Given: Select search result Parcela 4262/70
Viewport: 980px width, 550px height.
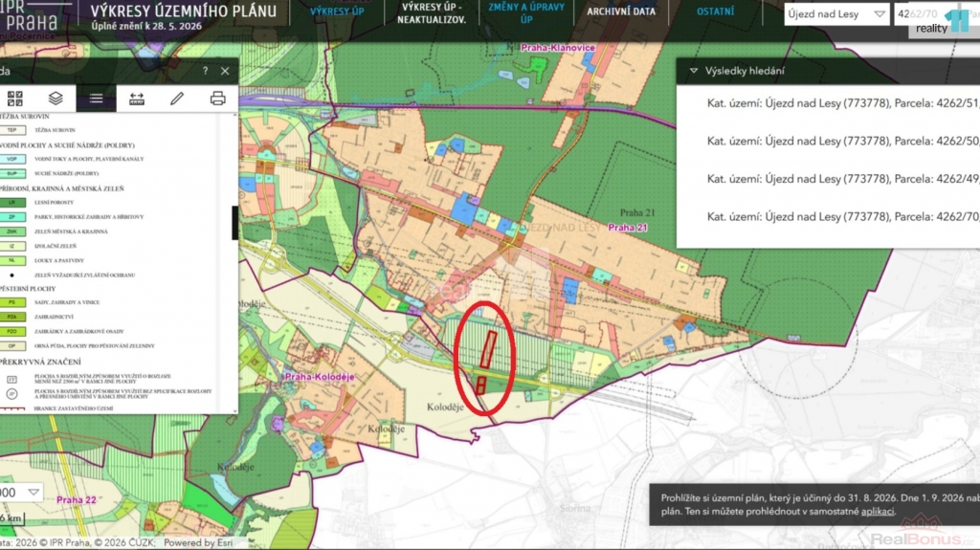Looking at the screenshot, I should [842, 217].
